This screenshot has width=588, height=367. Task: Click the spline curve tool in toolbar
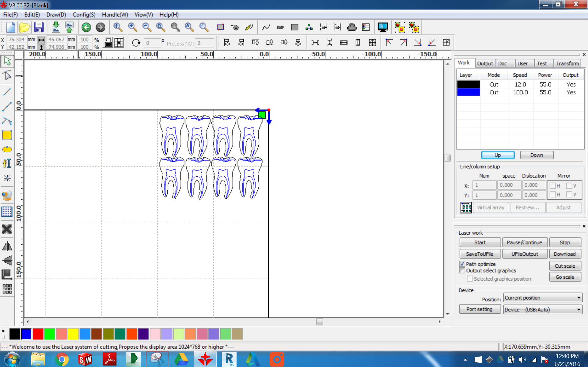(x=266, y=27)
